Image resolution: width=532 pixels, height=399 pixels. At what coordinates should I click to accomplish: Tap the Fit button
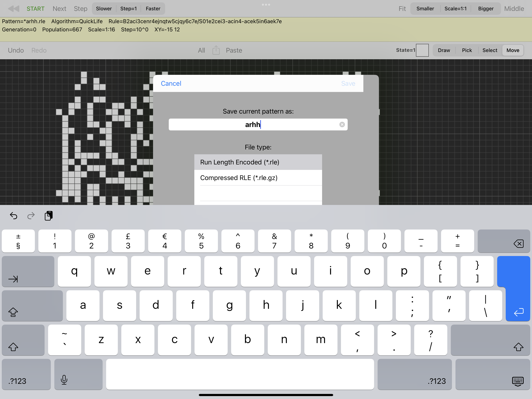tap(402, 9)
